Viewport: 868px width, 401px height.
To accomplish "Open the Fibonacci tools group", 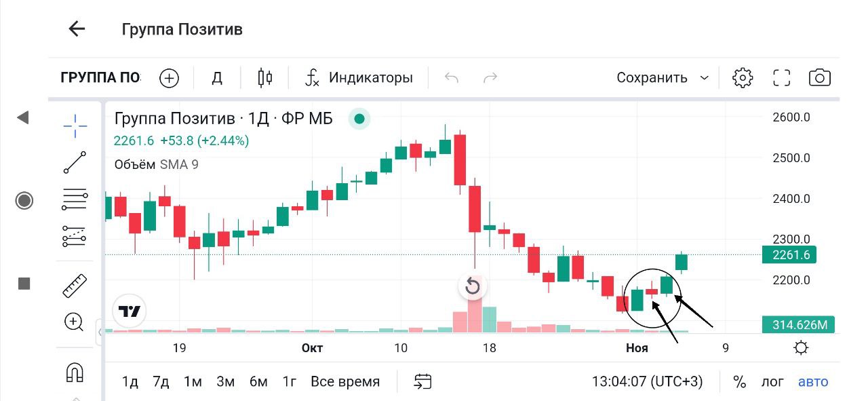I will point(75,199).
